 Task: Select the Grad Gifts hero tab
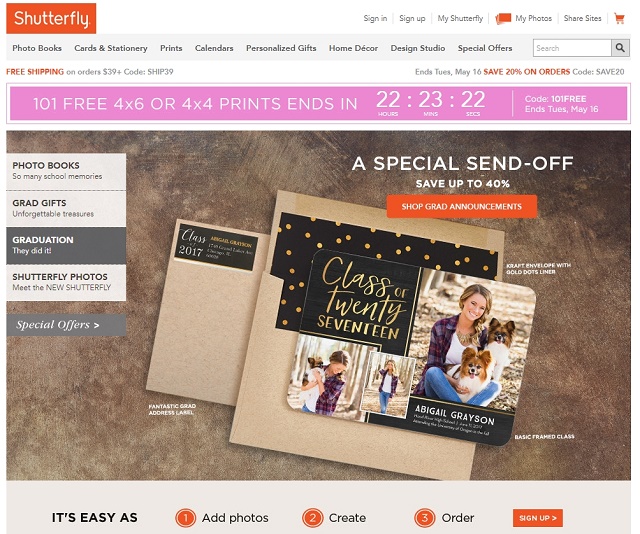66,208
